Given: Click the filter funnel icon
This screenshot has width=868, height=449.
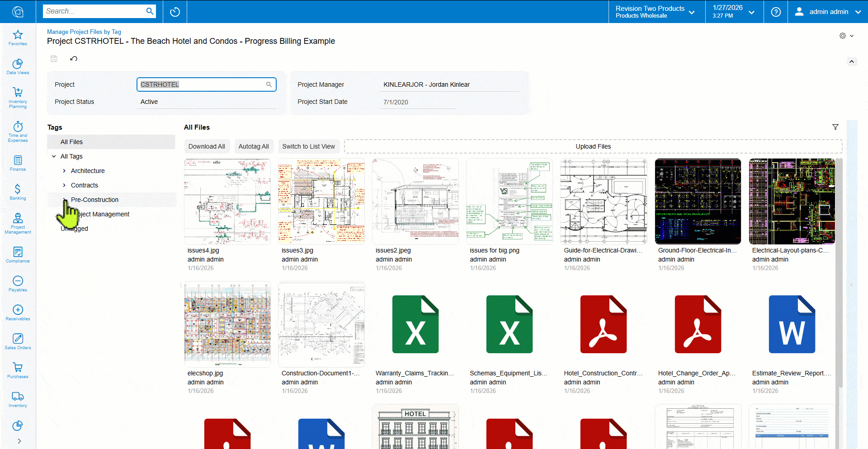Looking at the screenshot, I should point(835,127).
